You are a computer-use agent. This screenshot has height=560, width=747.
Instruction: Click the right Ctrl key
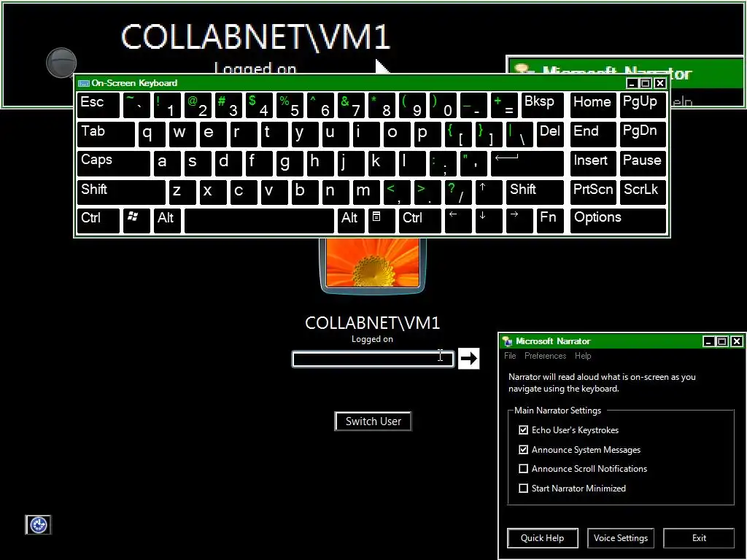click(x=419, y=220)
